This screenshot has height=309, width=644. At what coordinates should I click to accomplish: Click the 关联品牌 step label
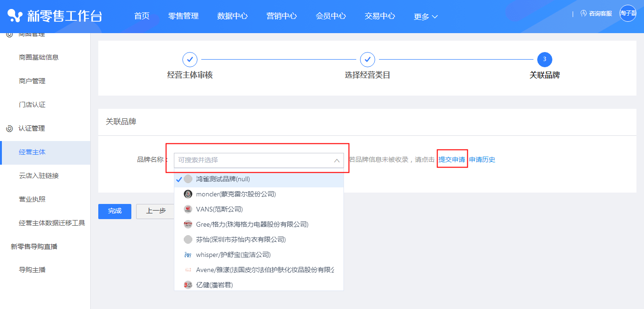pyautogui.click(x=545, y=75)
